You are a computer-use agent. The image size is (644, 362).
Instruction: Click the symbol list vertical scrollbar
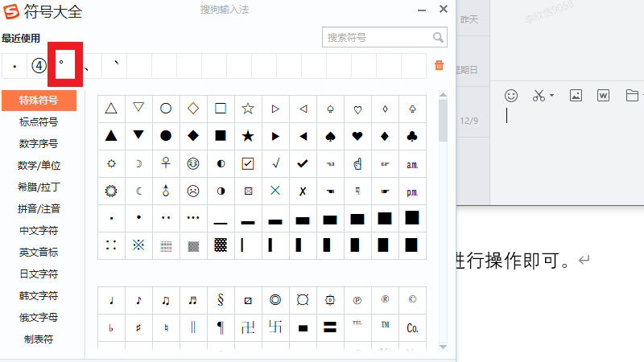click(x=443, y=121)
